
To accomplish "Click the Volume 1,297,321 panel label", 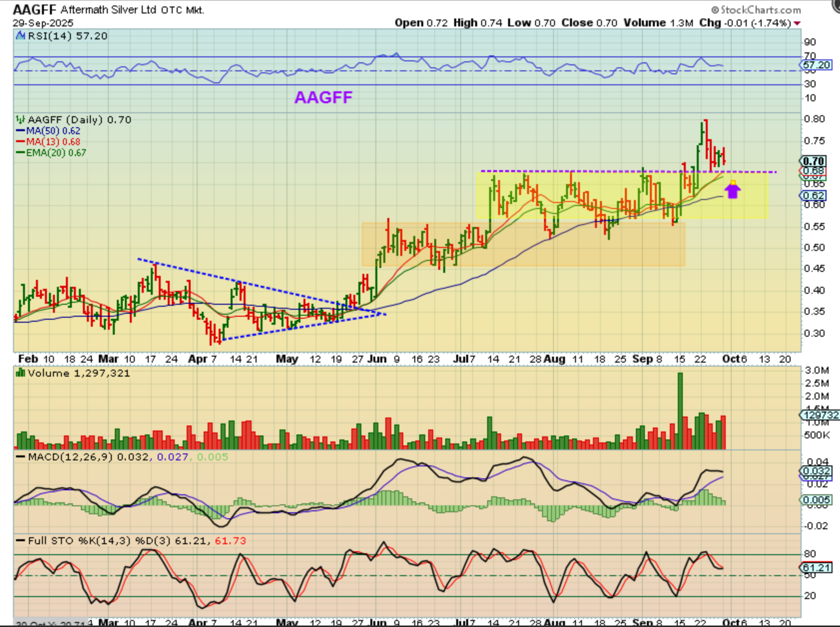I will (79, 373).
